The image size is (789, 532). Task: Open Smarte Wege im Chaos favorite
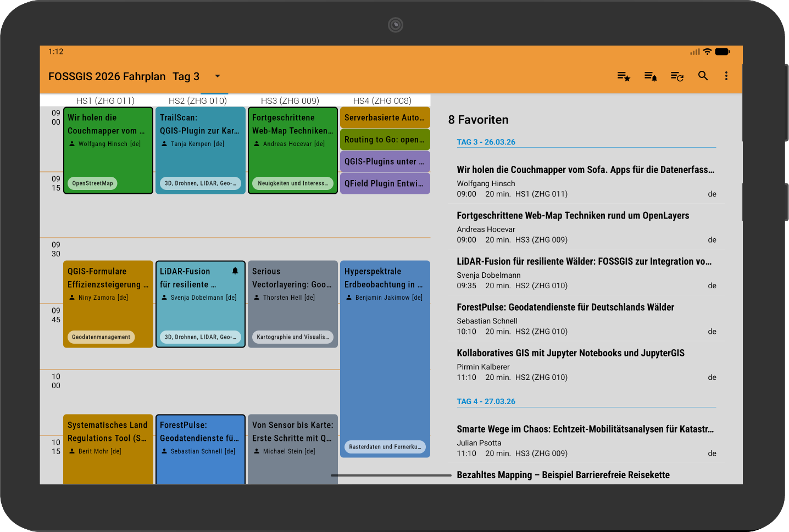(x=586, y=440)
